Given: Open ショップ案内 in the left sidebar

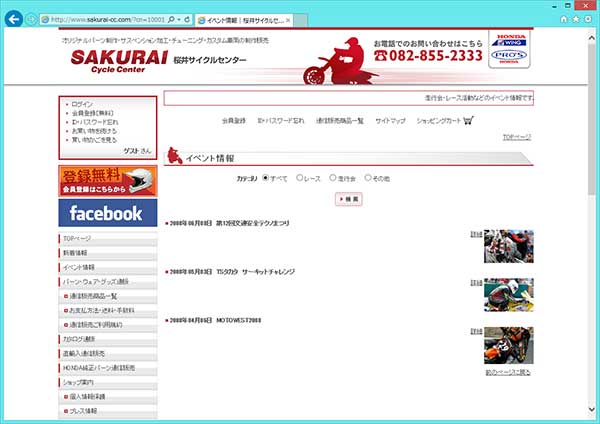Looking at the screenshot, I should (108, 382).
